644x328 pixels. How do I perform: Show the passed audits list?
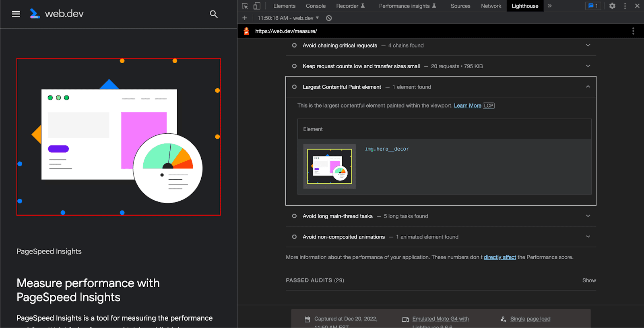click(589, 280)
